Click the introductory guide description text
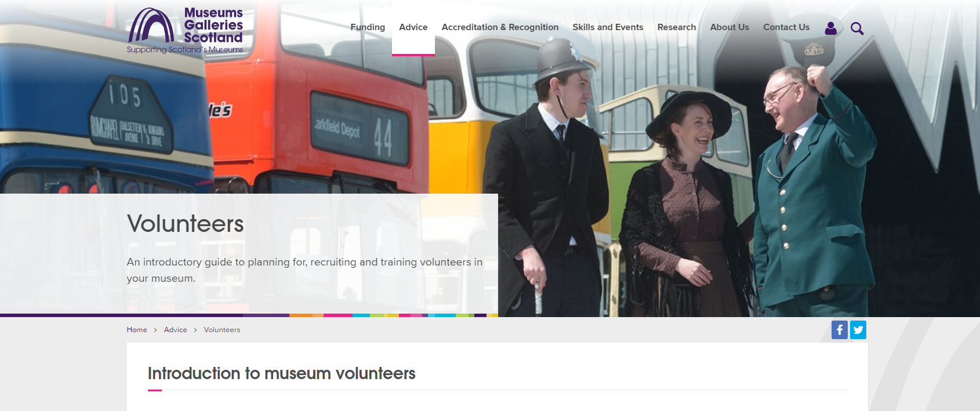The height and width of the screenshot is (411, 980). click(x=304, y=270)
